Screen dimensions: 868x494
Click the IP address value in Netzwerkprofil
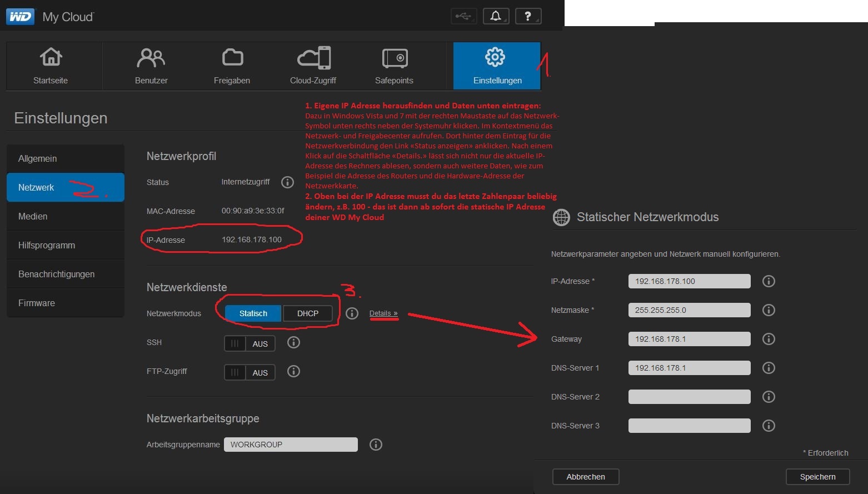click(252, 240)
